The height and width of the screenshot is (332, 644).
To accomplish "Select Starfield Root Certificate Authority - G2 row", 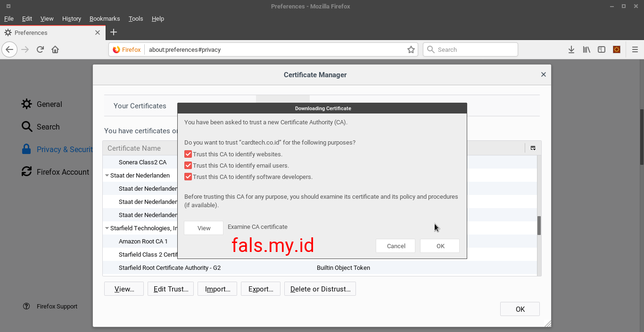I will (320, 267).
